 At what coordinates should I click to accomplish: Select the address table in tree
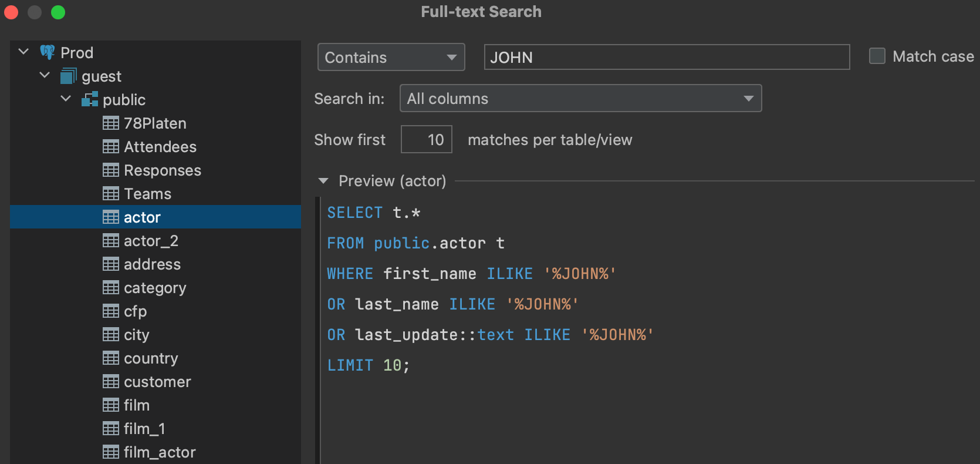click(152, 264)
